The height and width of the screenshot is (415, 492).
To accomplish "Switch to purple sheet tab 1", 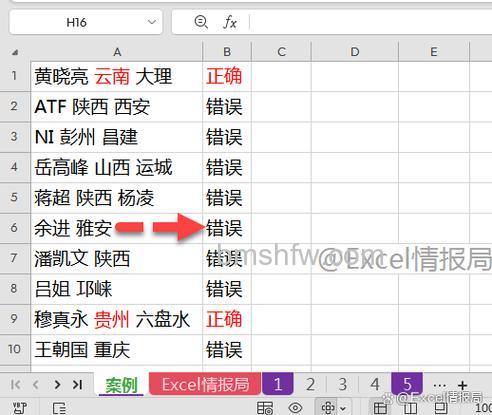I will coord(278,384).
